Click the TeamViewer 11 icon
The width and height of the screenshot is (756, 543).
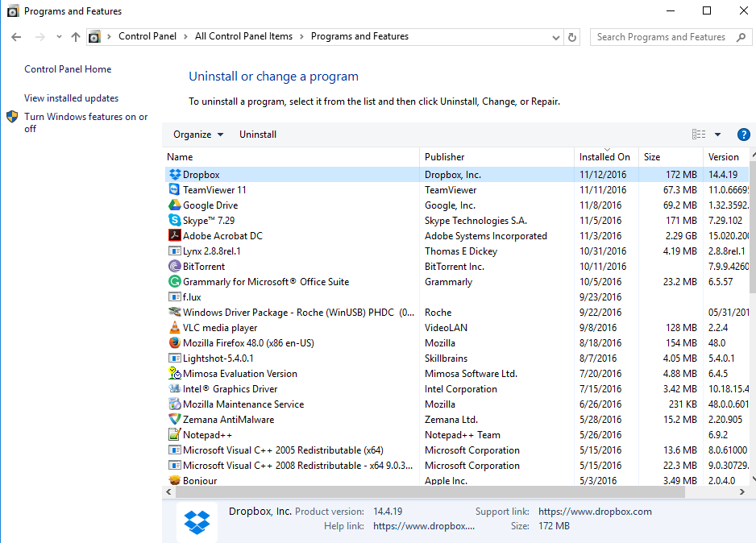coord(175,190)
